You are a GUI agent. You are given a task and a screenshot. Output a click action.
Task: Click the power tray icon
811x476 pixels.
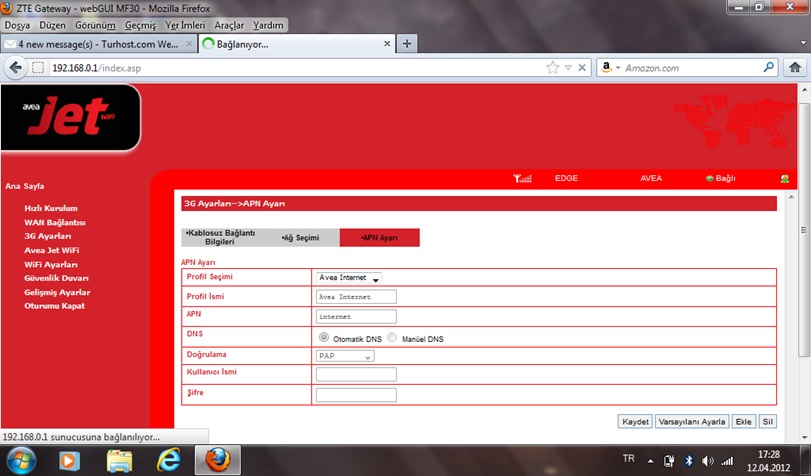(669, 460)
